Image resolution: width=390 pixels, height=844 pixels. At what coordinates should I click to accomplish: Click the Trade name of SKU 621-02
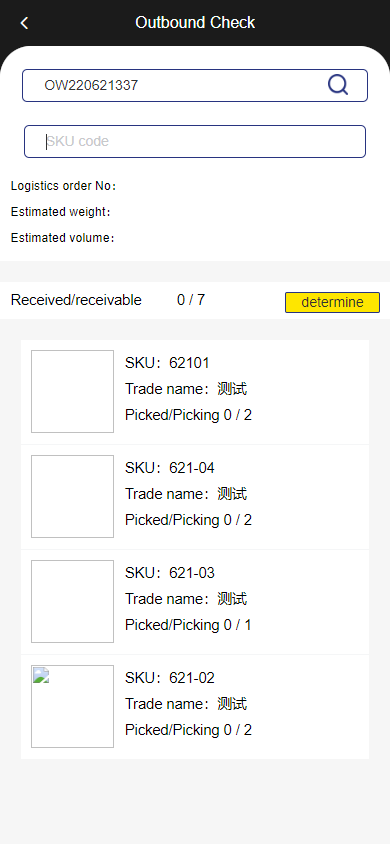(x=186, y=704)
